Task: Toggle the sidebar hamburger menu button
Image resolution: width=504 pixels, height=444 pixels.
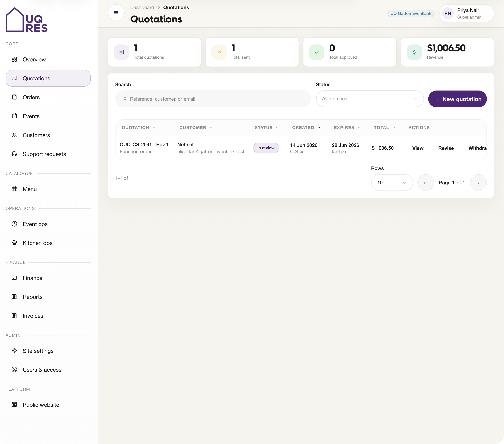Action: click(116, 13)
